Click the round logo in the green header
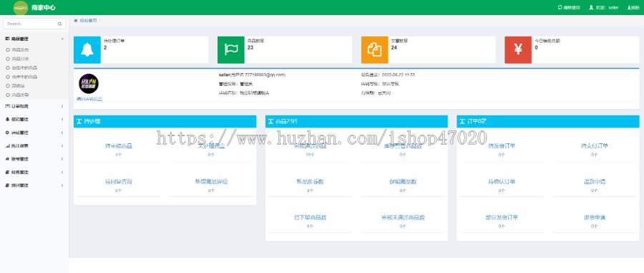The height and width of the screenshot is (273, 644). tap(21, 7)
